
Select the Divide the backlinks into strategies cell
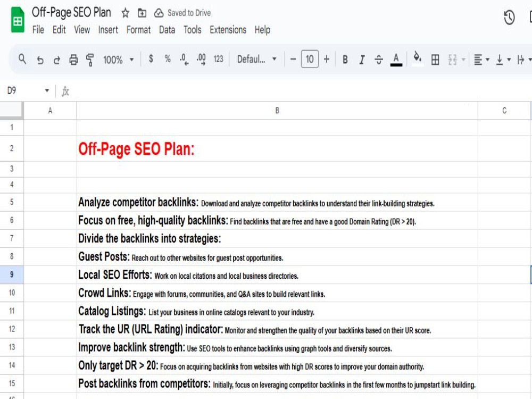(277, 238)
